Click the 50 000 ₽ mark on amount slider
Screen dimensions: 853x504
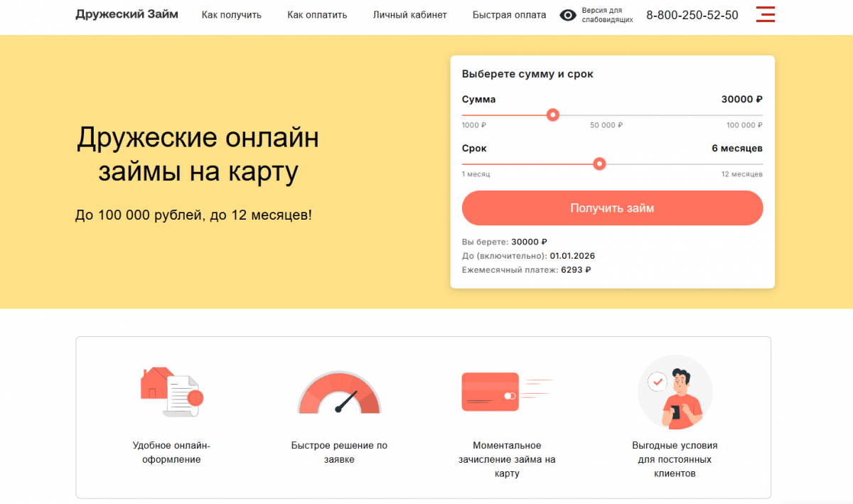606,125
